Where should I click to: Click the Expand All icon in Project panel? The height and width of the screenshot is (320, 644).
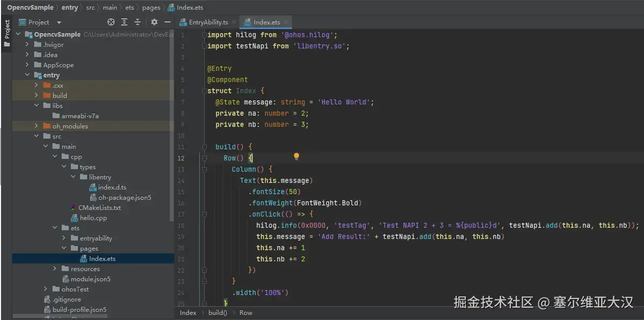click(x=125, y=22)
